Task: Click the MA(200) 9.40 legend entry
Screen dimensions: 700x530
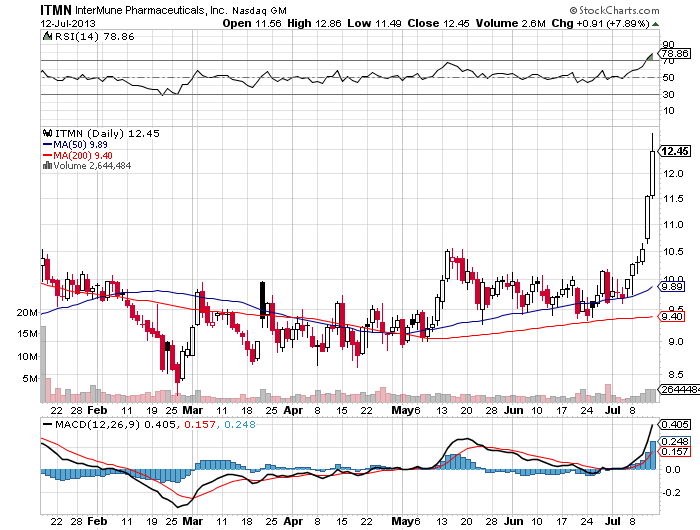Action: pyautogui.click(x=83, y=155)
